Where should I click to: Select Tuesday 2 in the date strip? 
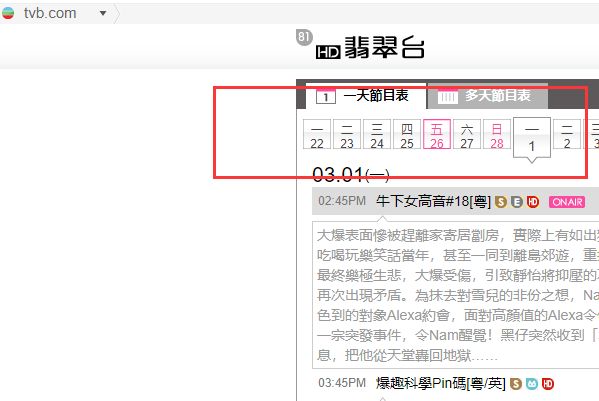(567, 134)
